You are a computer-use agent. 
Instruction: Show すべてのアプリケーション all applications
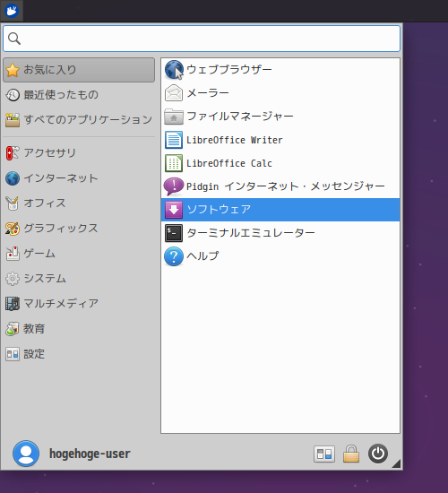click(x=79, y=120)
